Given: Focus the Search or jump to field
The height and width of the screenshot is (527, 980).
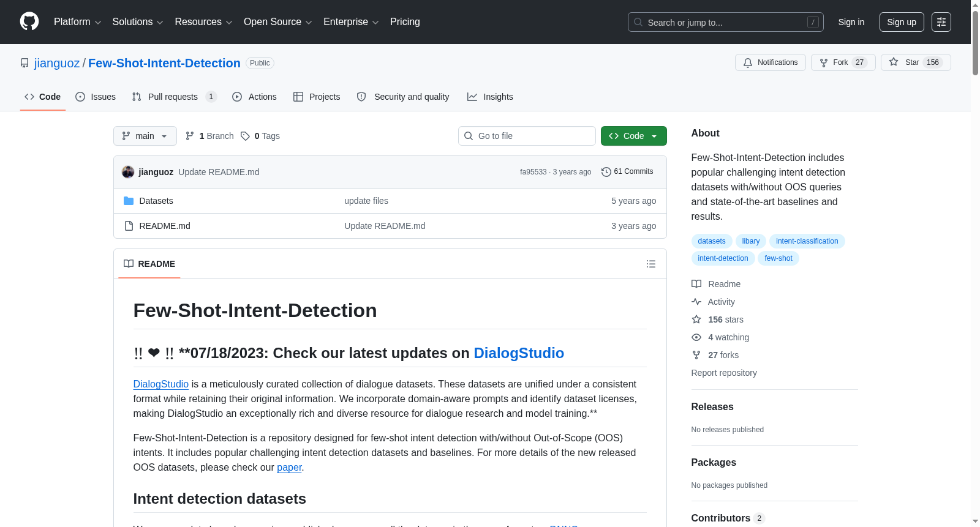Looking at the screenshot, I should click(726, 22).
